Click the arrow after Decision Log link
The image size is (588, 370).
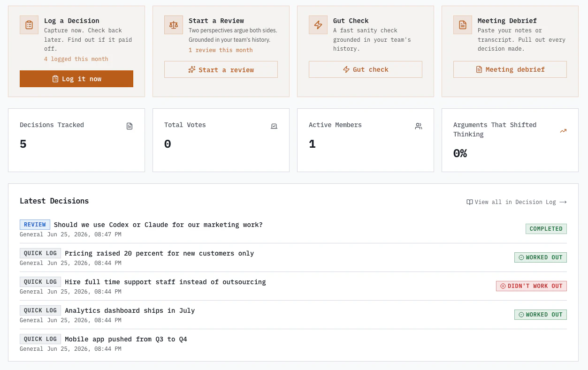pos(563,202)
